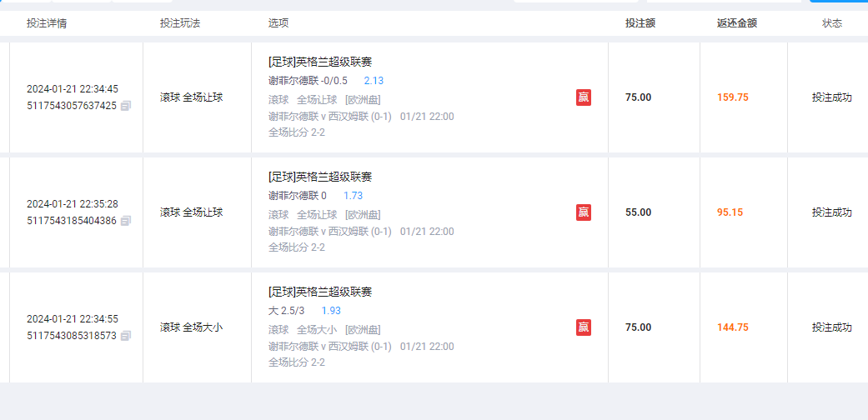
Task: Select the 投注详情 column header
Action: [x=47, y=23]
